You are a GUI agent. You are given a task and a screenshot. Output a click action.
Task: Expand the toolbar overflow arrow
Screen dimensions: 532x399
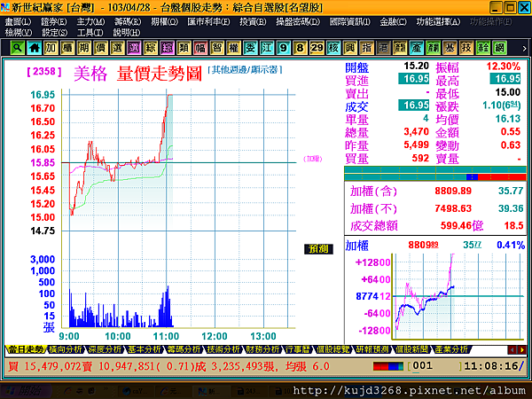pos(524,48)
